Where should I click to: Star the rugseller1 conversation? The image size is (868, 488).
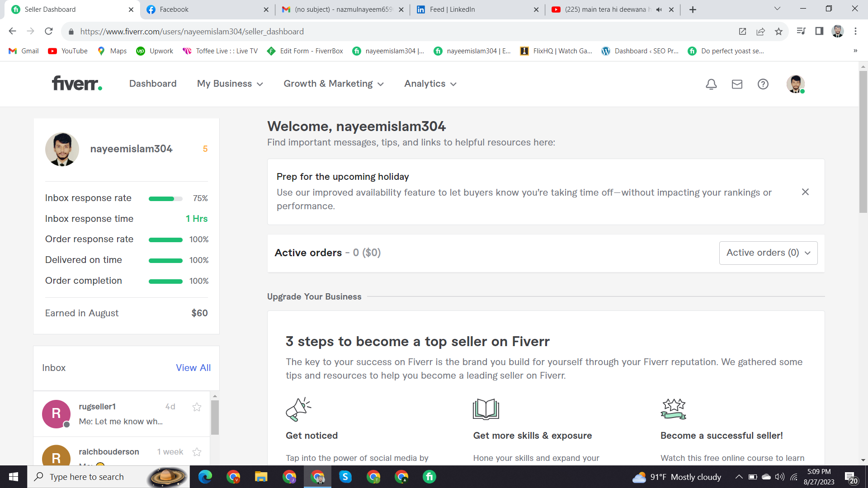tap(197, 407)
